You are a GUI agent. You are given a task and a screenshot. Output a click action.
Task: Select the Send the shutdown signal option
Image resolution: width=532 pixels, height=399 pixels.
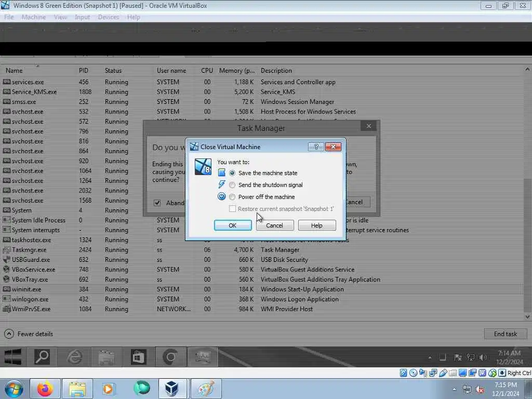click(x=232, y=185)
